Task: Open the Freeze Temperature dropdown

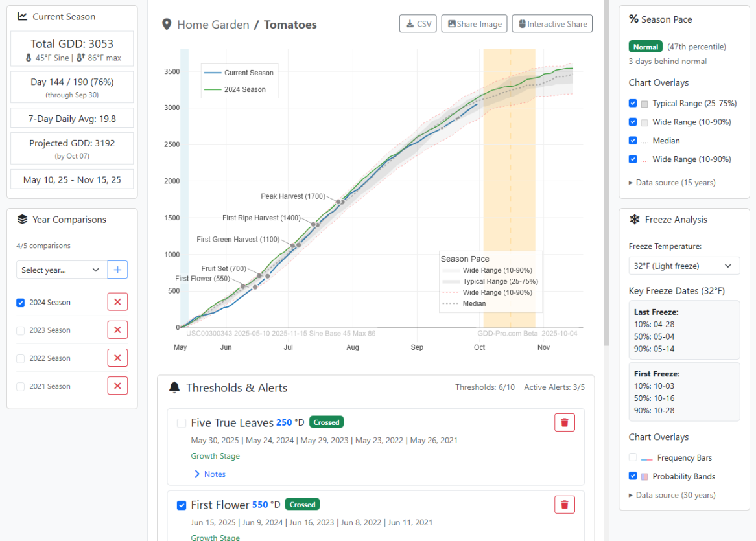Action: (684, 266)
